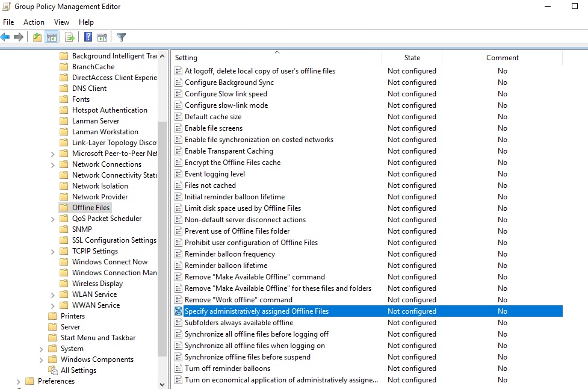
Task: Click the policy icon beside Files not cached
Action: 179,185
